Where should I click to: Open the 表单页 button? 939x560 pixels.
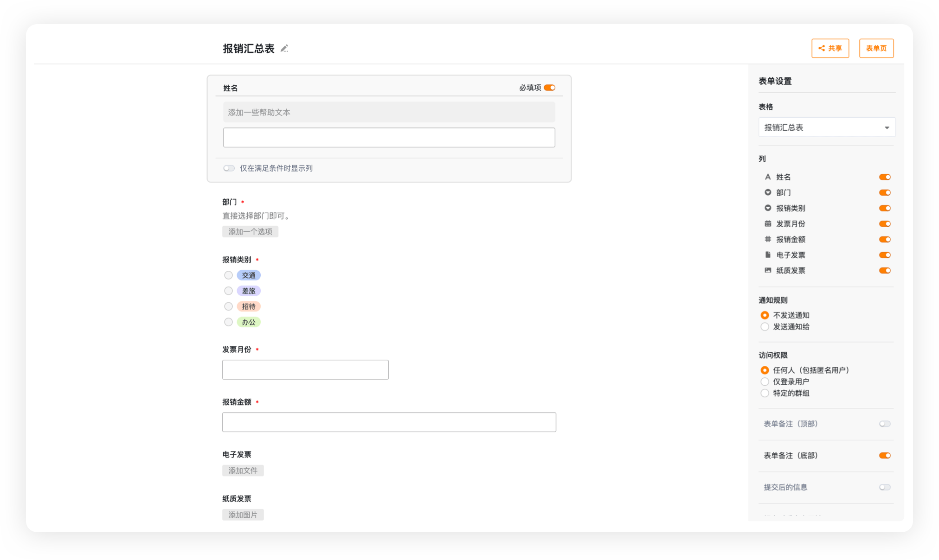point(876,48)
